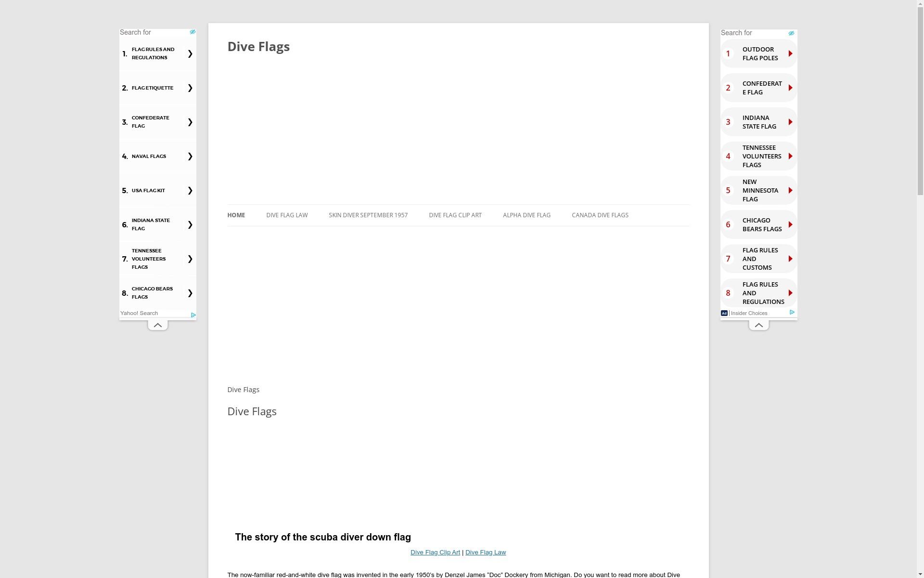Click red arrow next to Outdoor Flag Poles
The image size is (924, 578).
point(790,53)
